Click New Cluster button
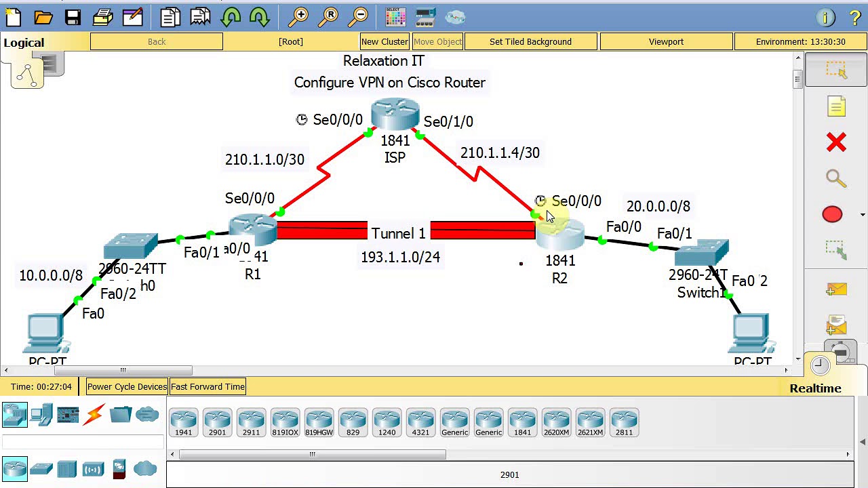The width and height of the screenshot is (868, 488). click(384, 42)
